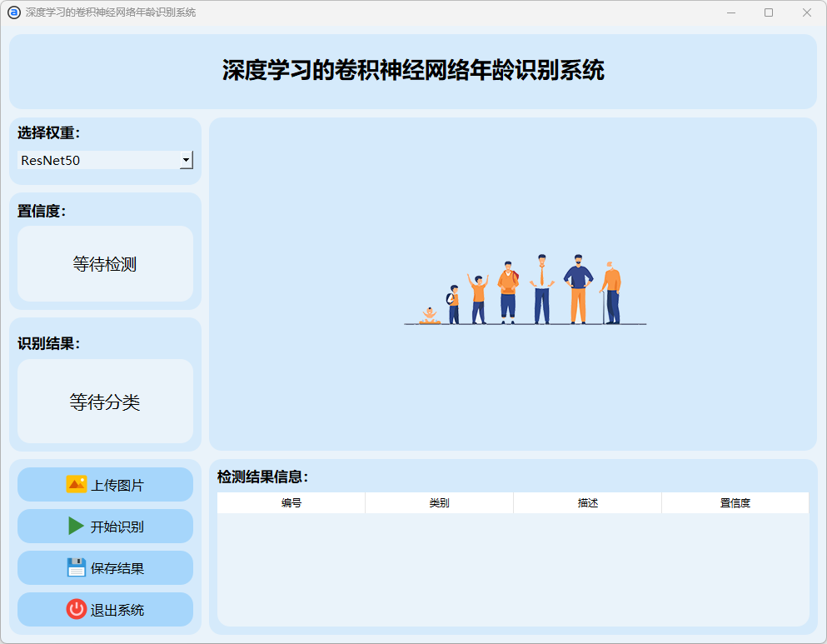This screenshot has width=827, height=644.
Task: Expand the weight list using the dropdown arrow
Action: [187, 160]
